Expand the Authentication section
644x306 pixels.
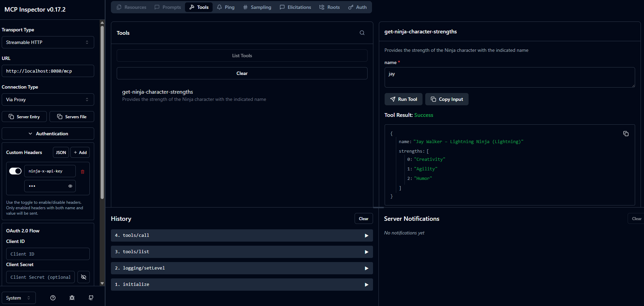(48, 134)
